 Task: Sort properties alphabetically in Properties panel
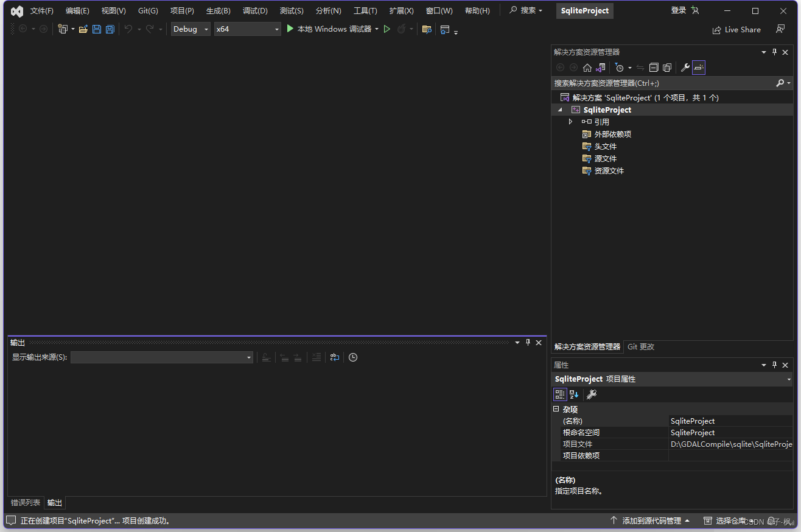[x=573, y=394]
